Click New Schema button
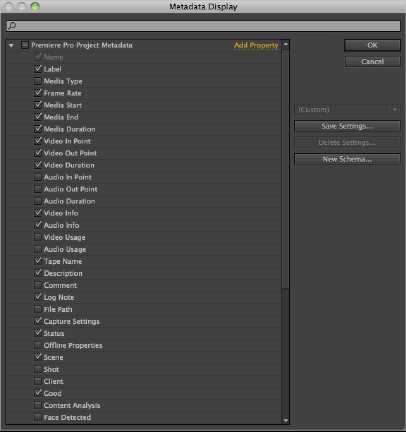This screenshot has width=406, height=432. pyautogui.click(x=347, y=159)
